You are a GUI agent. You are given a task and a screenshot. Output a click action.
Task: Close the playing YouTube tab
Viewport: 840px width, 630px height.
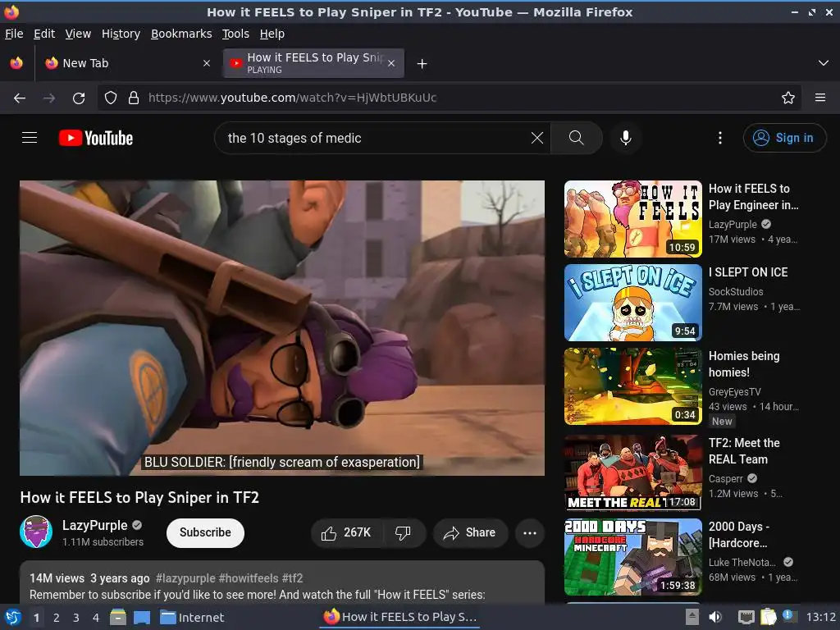pos(391,63)
